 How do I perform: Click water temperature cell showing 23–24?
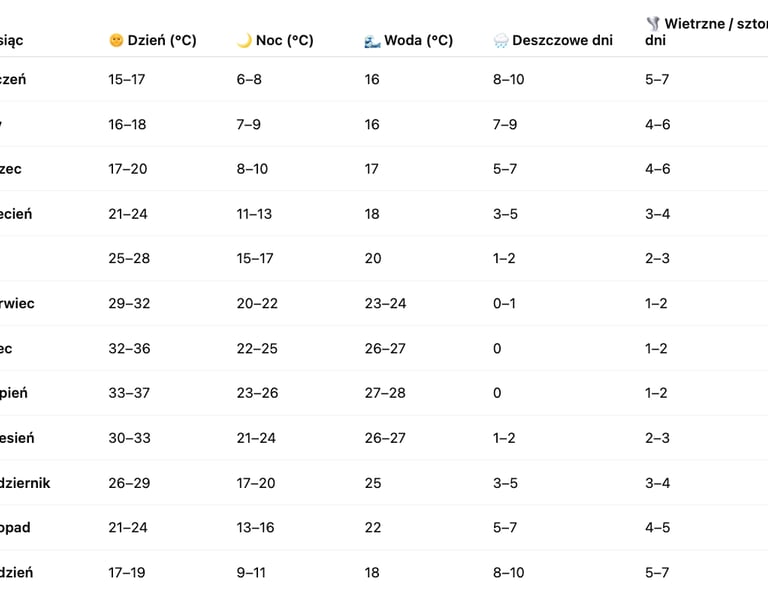coord(385,303)
